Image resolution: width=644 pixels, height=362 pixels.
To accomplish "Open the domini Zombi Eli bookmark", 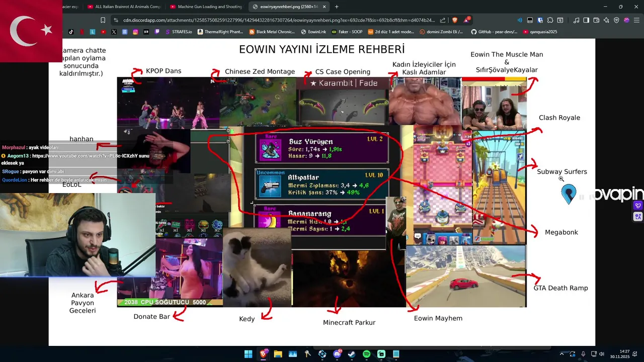I will (x=442, y=32).
